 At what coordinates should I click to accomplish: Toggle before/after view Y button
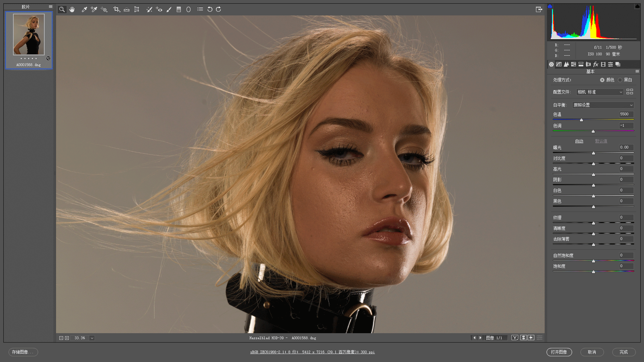click(x=515, y=338)
